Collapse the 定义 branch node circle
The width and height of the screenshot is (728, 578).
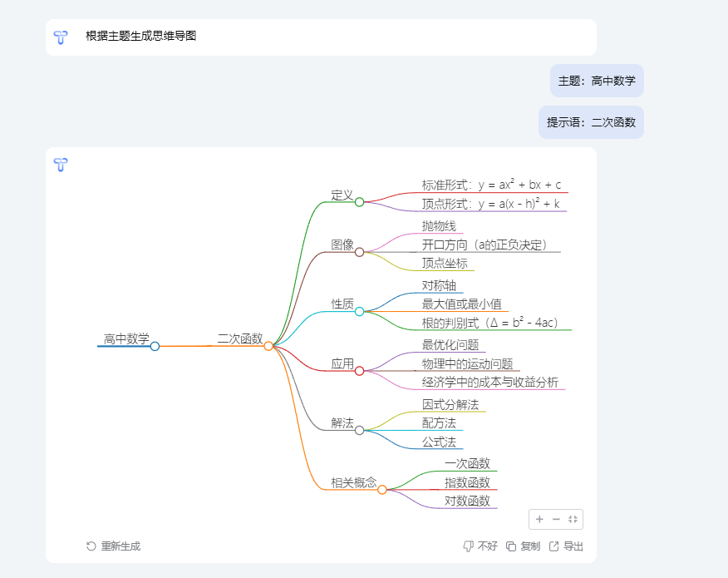(x=359, y=201)
